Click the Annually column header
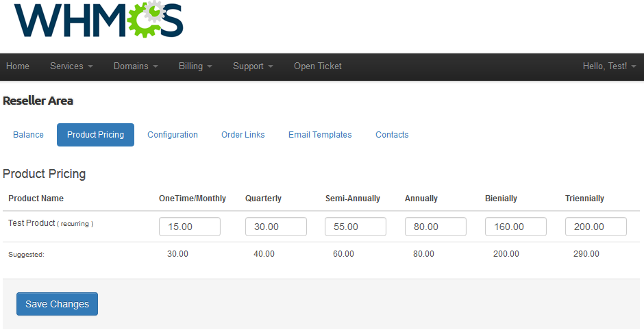 click(421, 199)
